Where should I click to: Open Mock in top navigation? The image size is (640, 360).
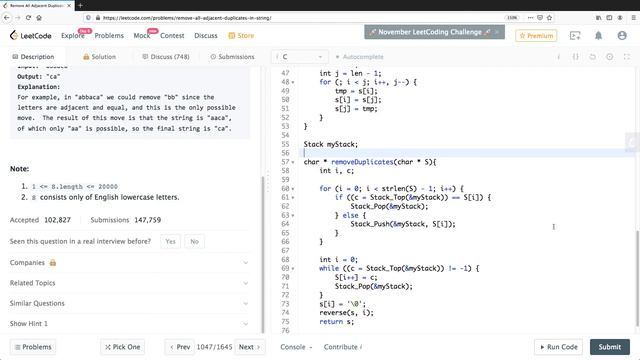click(142, 36)
